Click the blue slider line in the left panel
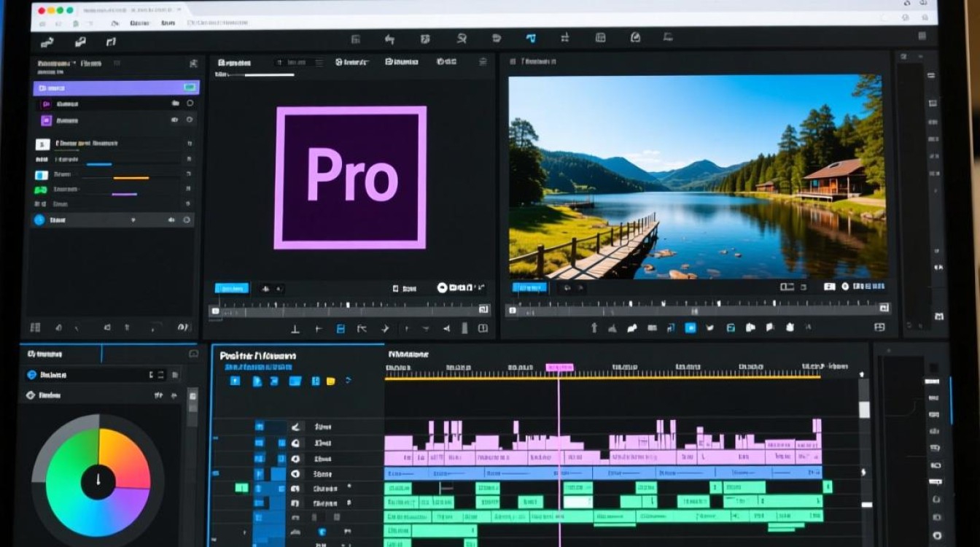980x547 pixels. click(x=99, y=164)
